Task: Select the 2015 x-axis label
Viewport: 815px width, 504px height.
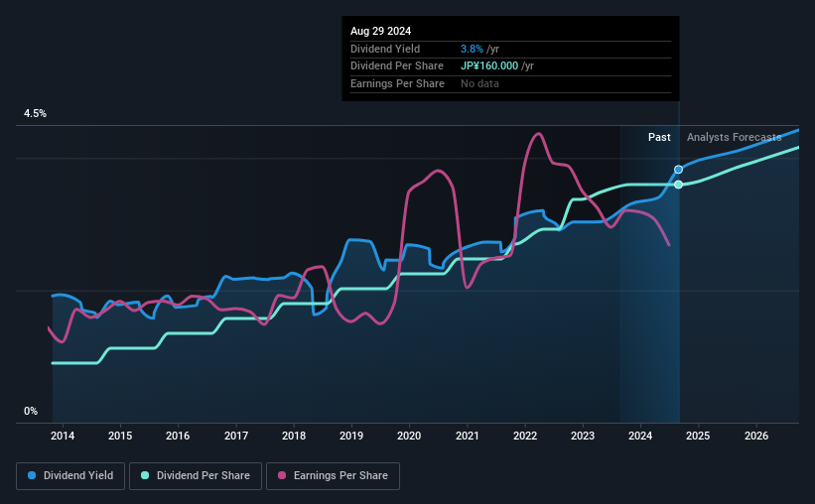Action: click(x=120, y=436)
